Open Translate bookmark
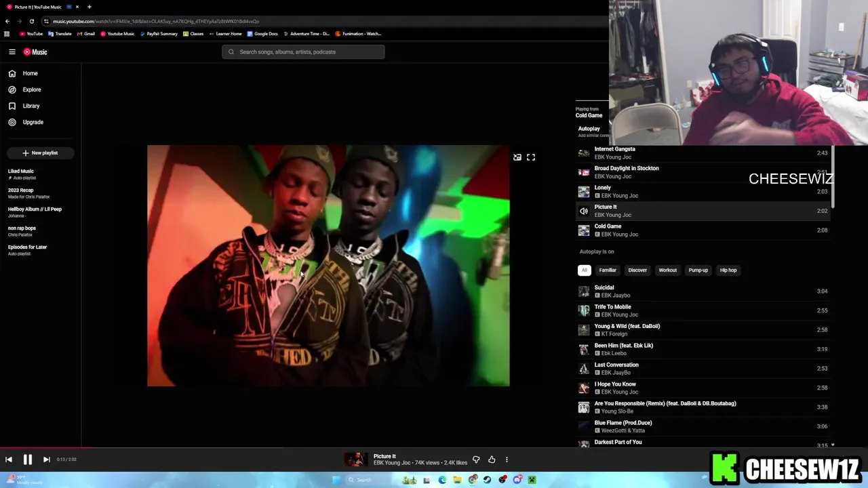The height and width of the screenshot is (488, 868). pyautogui.click(x=60, y=34)
